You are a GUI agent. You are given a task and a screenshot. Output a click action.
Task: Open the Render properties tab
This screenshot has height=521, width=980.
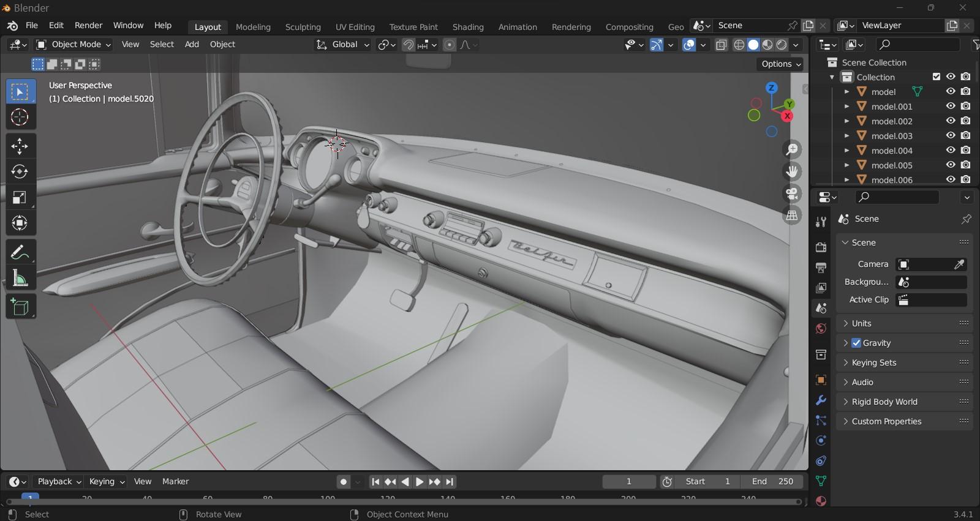tap(821, 247)
